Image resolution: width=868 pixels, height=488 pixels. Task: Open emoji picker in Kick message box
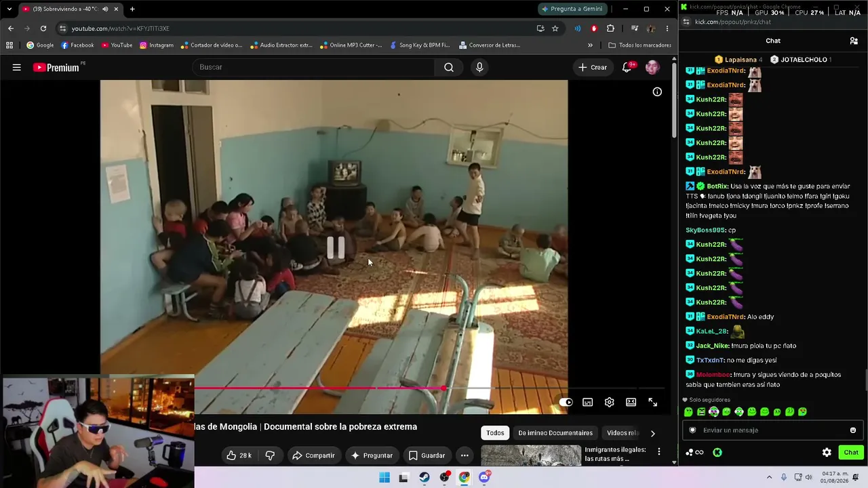pos(853,430)
